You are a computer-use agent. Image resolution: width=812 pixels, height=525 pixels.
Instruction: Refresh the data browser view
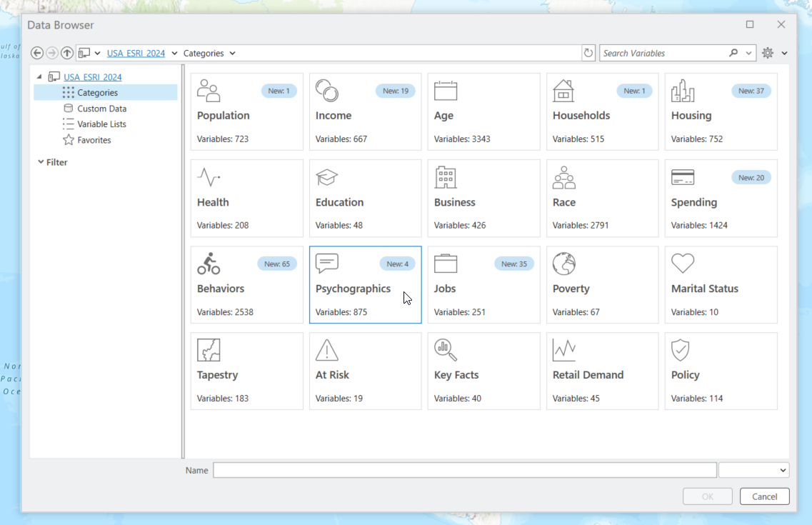tap(588, 52)
